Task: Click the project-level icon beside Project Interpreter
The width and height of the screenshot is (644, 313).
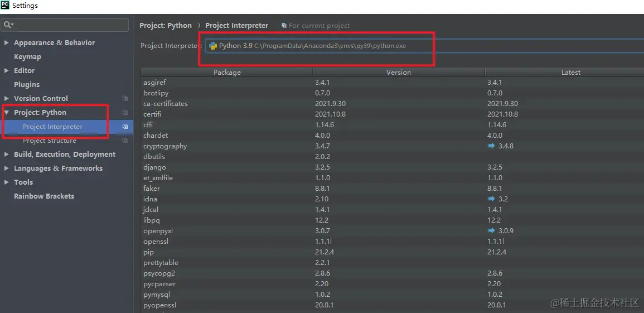Action: tap(125, 127)
